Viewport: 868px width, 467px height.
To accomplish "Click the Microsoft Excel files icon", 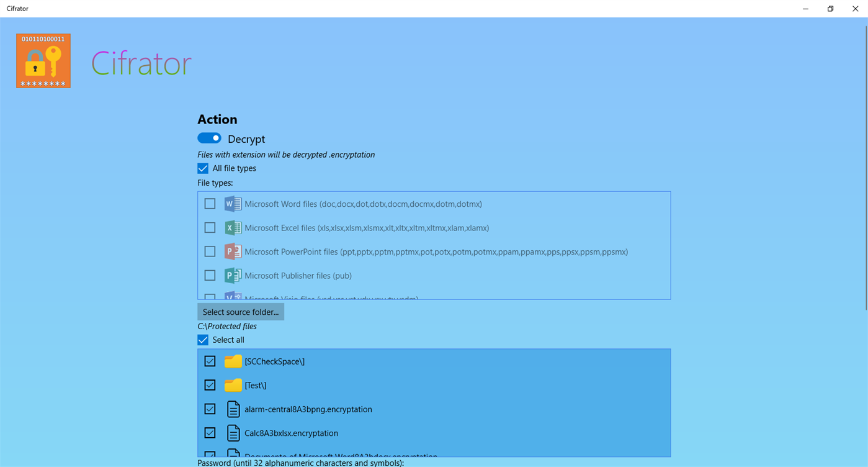I will point(232,227).
